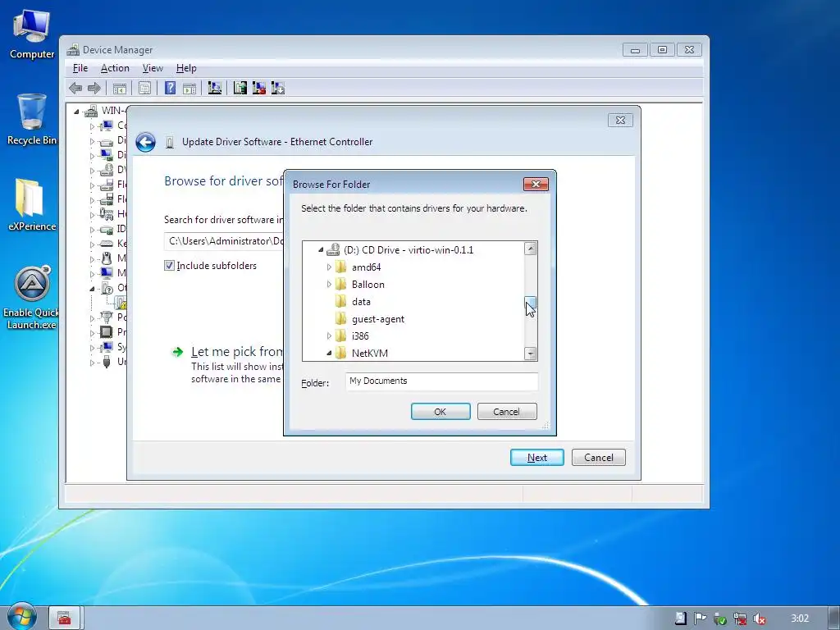Collapse the NetKVM folder node
The width and height of the screenshot is (840, 630).
pos(329,353)
